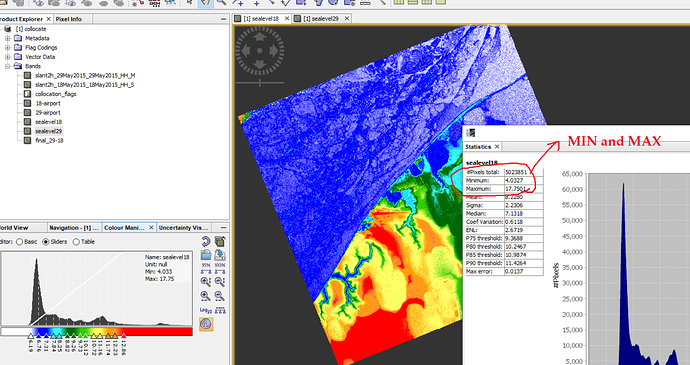The image size is (690, 365).
Task: Expand the Vector Data tree node
Action: [7, 57]
